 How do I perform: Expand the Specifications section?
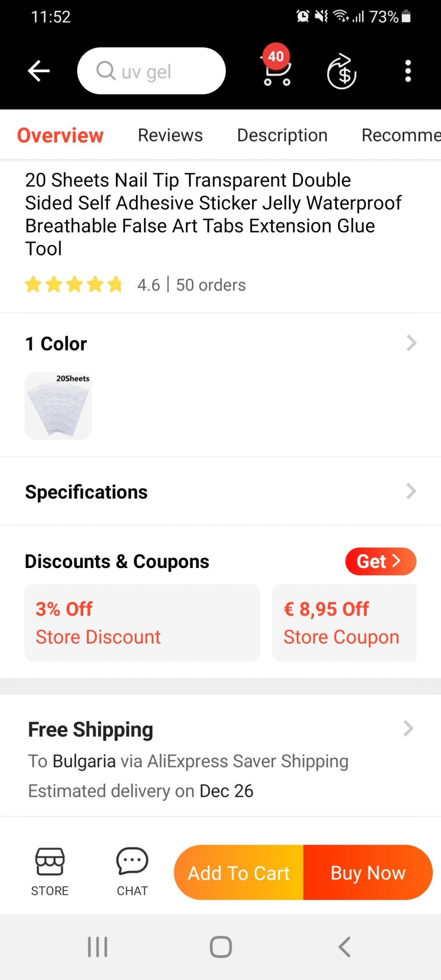point(411,491)
